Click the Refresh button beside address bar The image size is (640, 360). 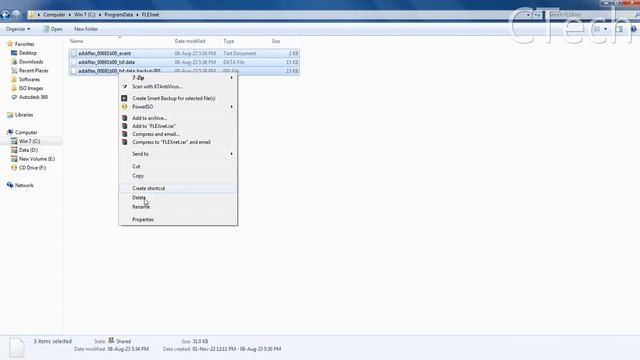click(537, 15)
